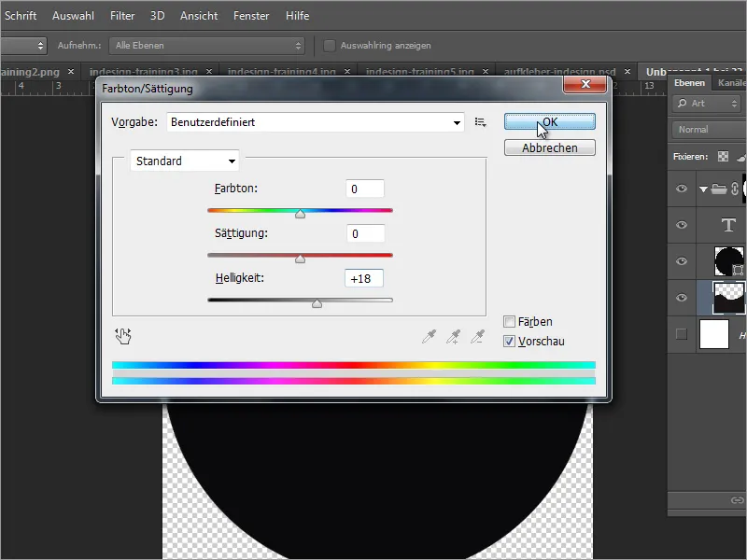Select the black circle layer thumbnail
The width and height of the screenshot is (747, 560).
point(728,261)
